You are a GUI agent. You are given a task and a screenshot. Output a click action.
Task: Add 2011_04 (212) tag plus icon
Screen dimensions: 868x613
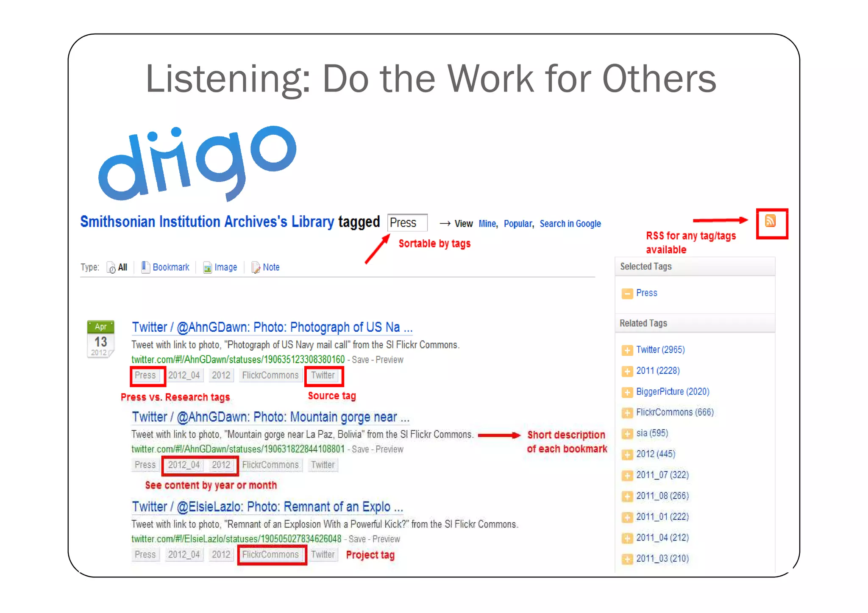click(627, 538)
